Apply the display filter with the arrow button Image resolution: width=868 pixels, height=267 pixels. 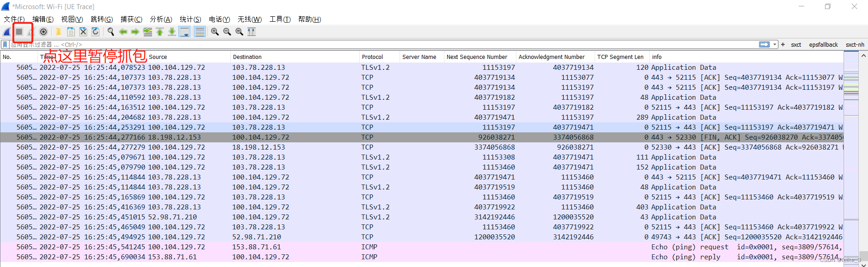pyautogui.click(x=764, y=44)
